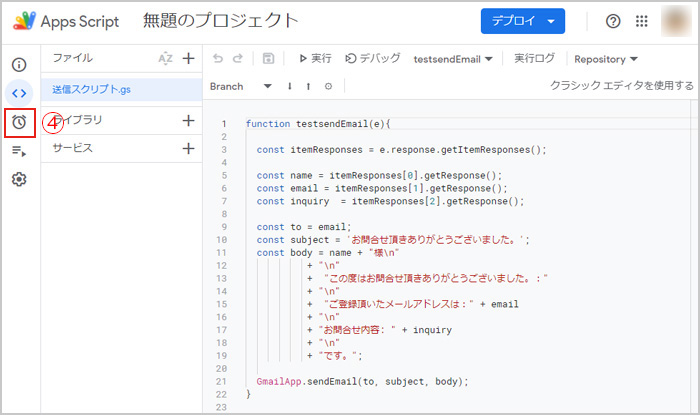The width and height of the screenshot is (700, 415).
Task: Open the help question mark icon
Action: (x=613, y=21)
